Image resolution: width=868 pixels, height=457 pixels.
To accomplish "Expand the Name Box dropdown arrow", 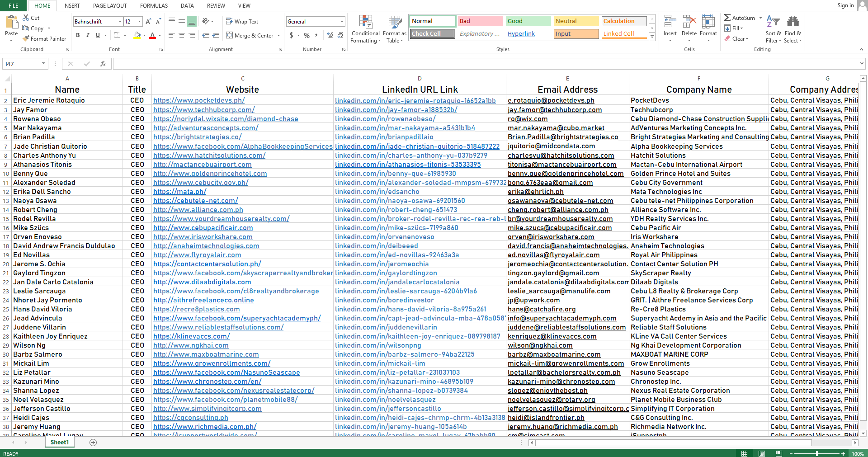I will coord(43,64).
